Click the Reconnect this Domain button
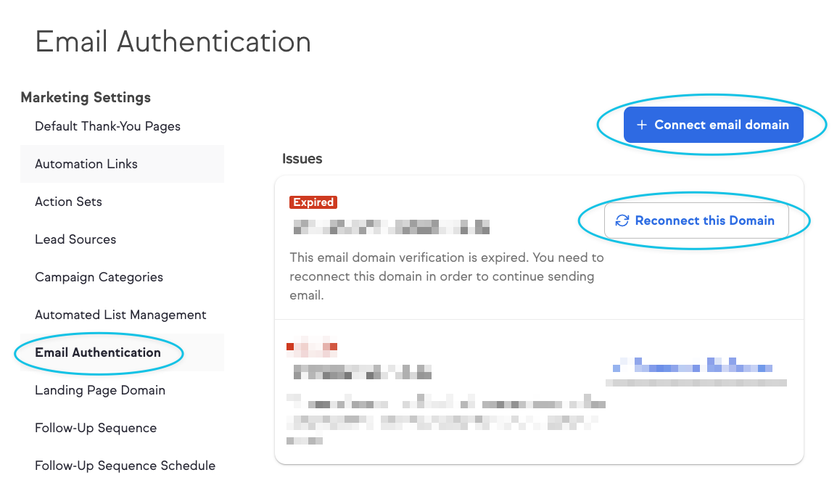This screenshot has width=837, height=504. [696, 220]
